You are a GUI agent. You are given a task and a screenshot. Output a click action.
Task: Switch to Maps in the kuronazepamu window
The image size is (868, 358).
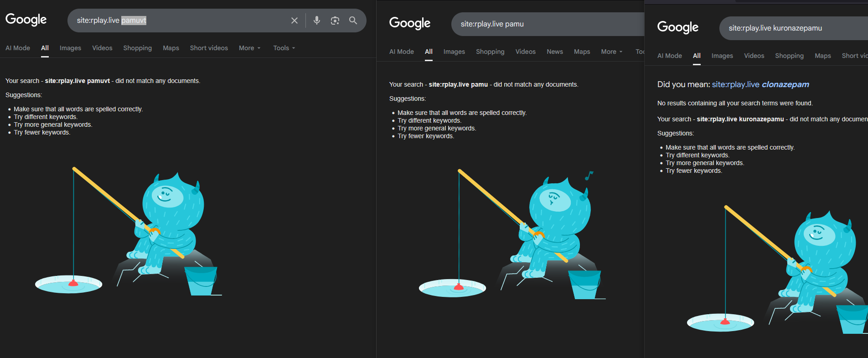click(x=823, y=56)
